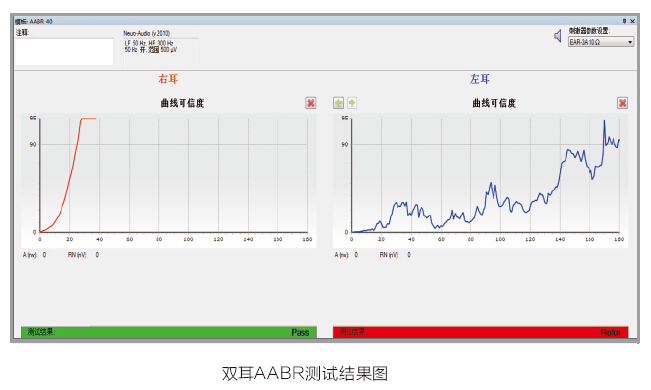
Task: Go to previous curve with green left arrow
Action: pos(338,103)
